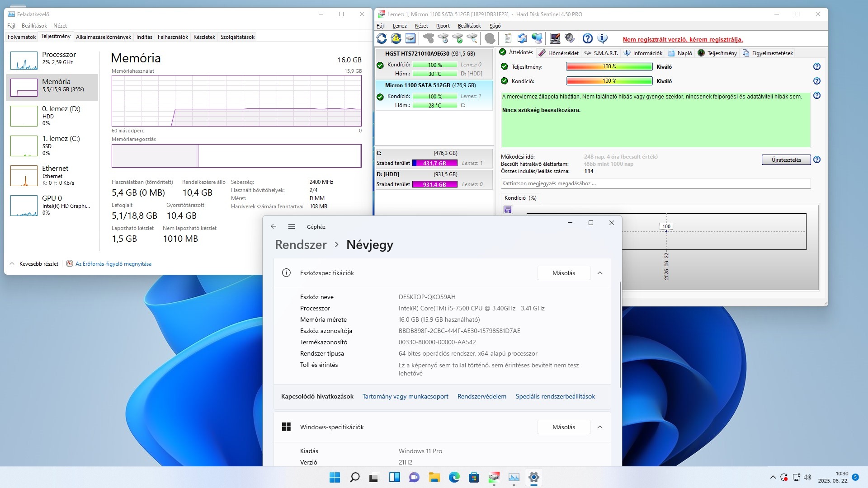Collapse the Windows-specifikációk section chevron
This screenshot has width=868, height=488.
click(600, 427)
